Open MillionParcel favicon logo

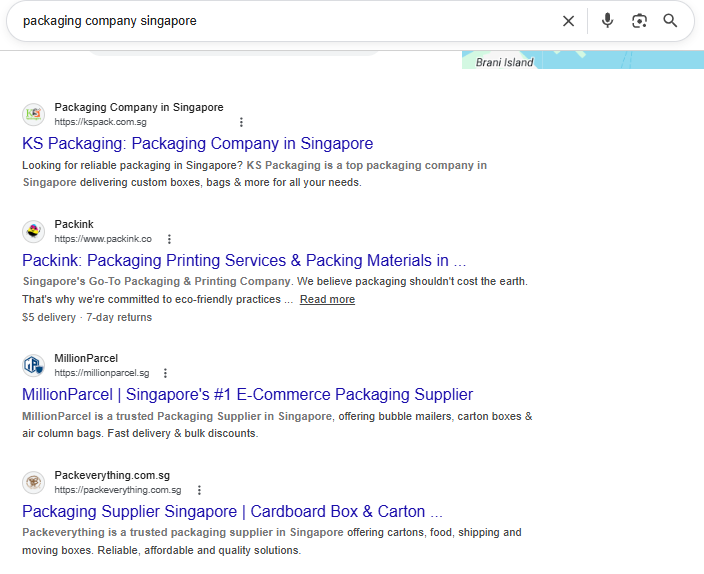point(34,365)
